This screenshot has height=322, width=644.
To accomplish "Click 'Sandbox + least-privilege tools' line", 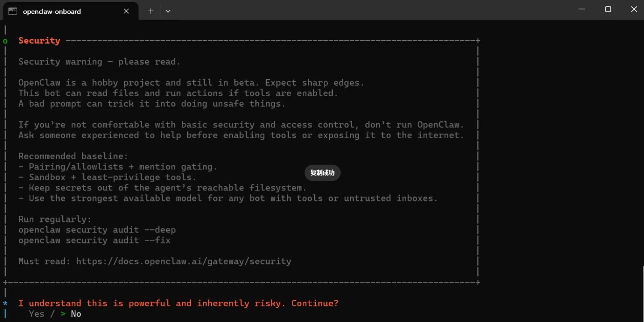I will (107, 177).
